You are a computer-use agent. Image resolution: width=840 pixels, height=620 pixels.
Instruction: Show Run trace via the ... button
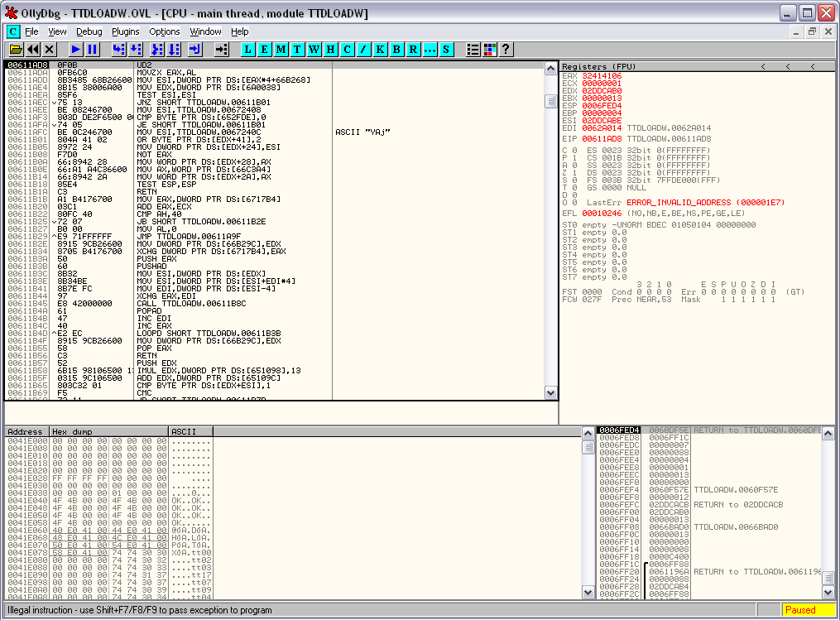point(430,50)
